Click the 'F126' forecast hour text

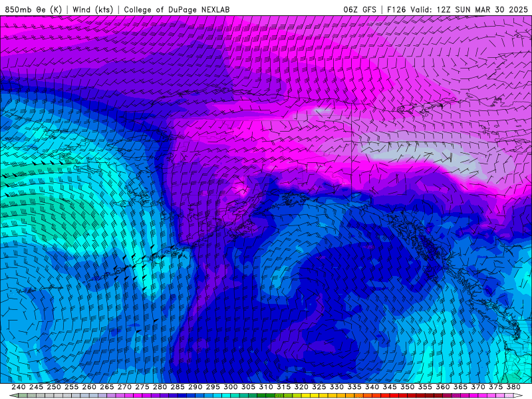point(396,9)
